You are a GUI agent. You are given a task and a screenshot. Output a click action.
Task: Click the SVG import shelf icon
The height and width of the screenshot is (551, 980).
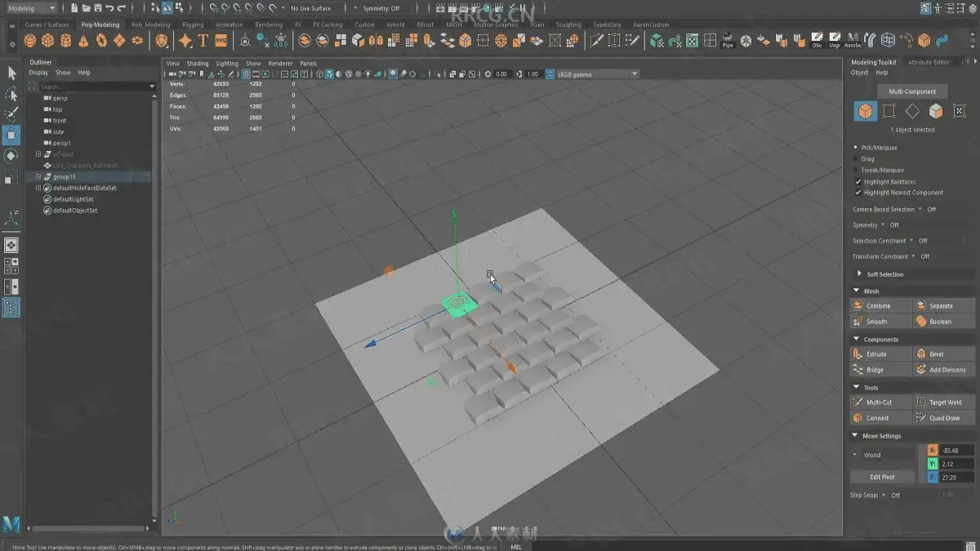[x=220, y=41]
